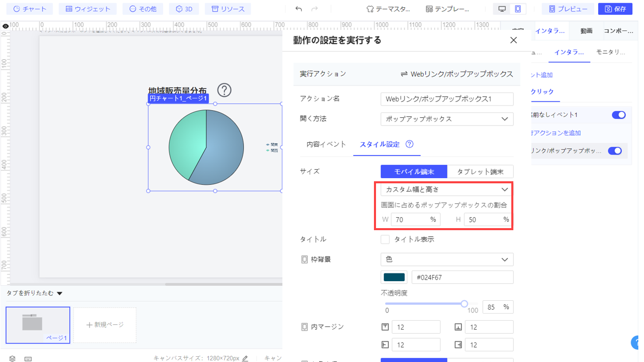
Task: Click the 保存 button
Action: [615, 9]
